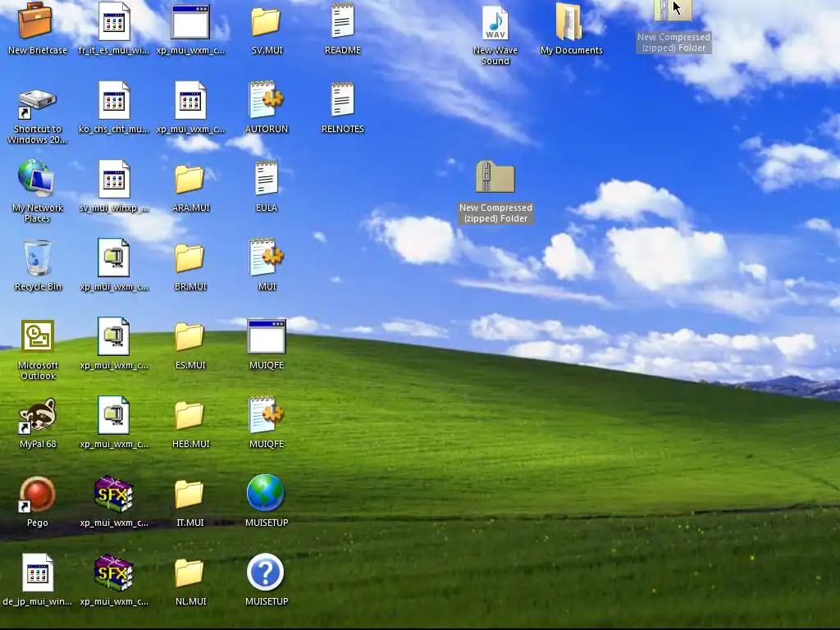Select the Pego red ball shortcut

[37, 494]
